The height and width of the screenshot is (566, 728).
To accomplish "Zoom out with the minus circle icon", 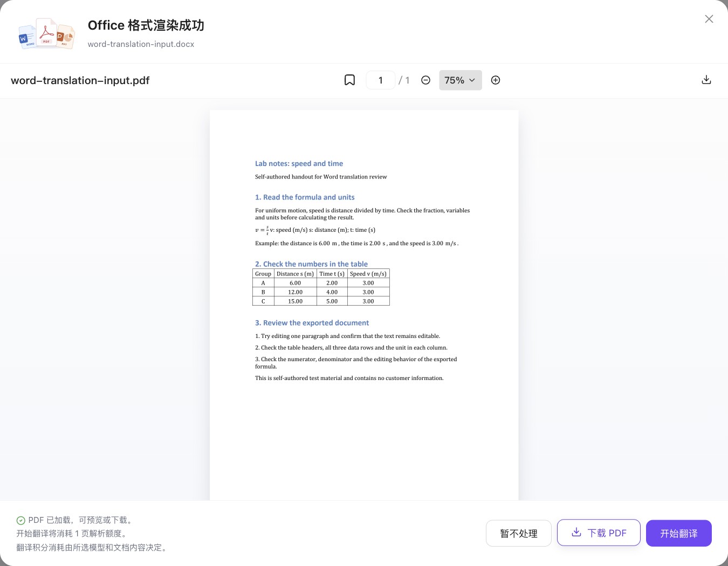I will [425, 80].
